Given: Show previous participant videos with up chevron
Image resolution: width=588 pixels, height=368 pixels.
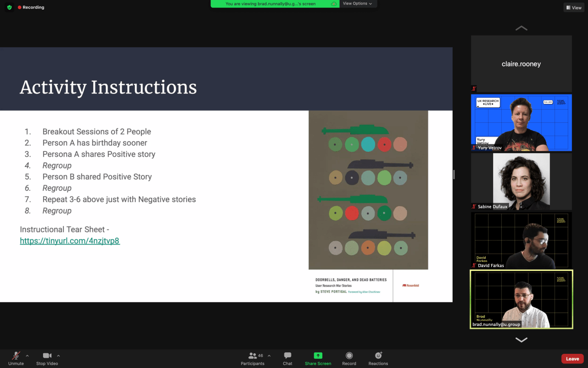Looking at the screenshot, I should click(521, 28).
